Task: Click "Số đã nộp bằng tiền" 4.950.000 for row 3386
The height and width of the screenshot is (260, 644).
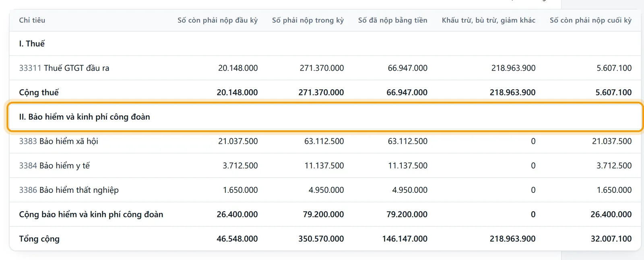Action: [x=410, y=190]
